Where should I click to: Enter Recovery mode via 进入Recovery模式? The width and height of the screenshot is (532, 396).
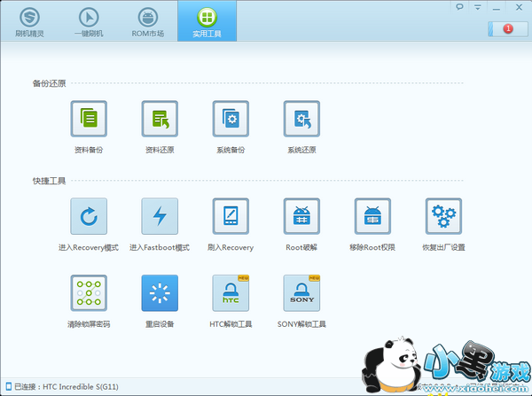(x=89, y=216)
